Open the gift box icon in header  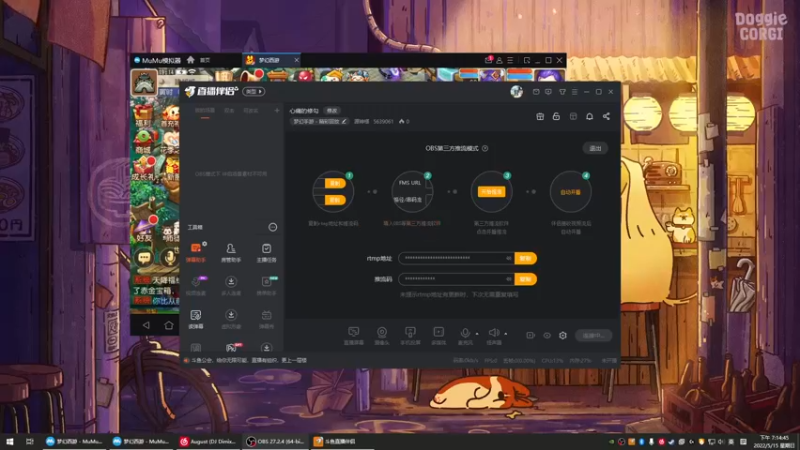pos(540,116)
